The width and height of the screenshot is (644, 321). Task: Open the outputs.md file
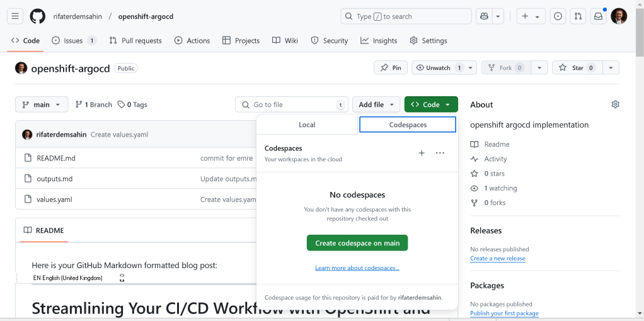[x=55, y=179]
